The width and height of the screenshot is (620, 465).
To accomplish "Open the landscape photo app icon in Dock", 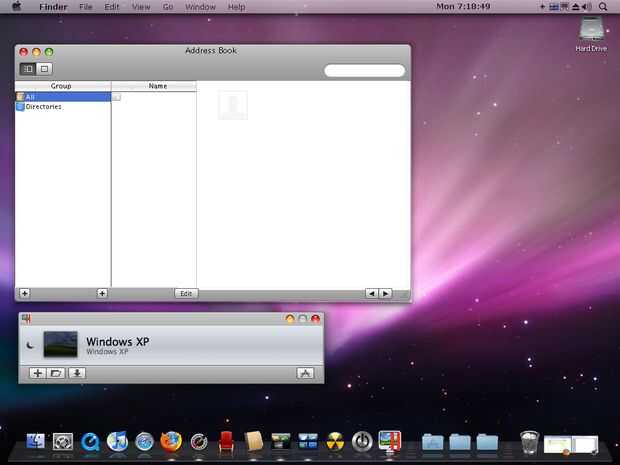I will point(281,441).
